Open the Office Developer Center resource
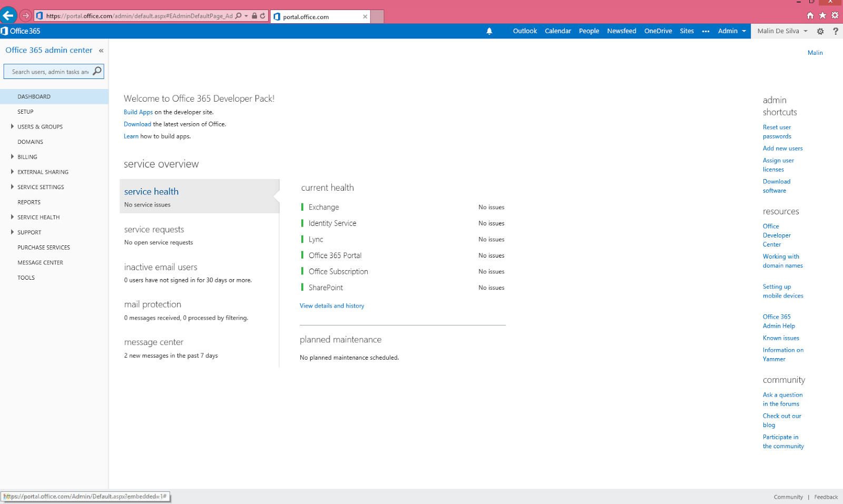 pyautogui.click(x=777, y=235)
